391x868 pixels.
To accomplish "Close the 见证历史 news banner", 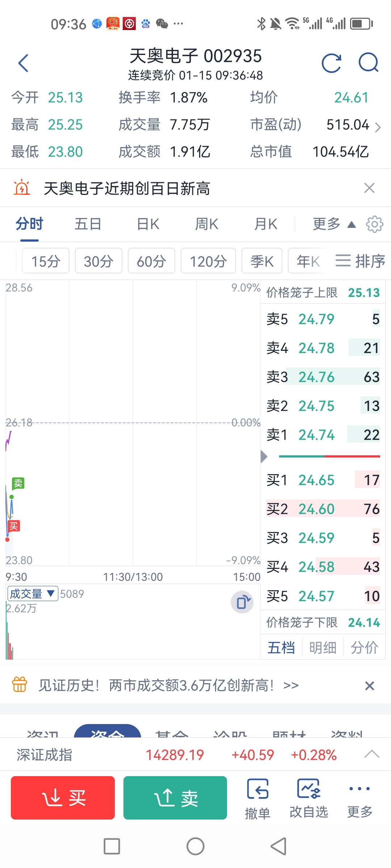I will 369,686.
